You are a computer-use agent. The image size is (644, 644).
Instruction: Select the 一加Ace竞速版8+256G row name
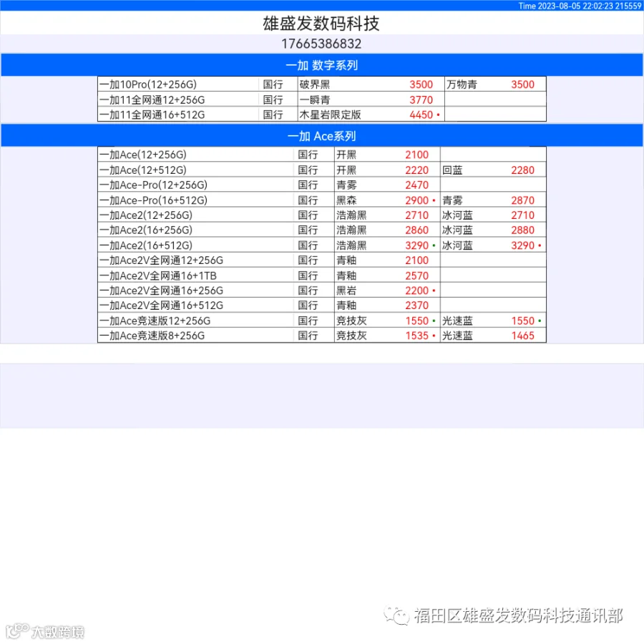point(152,336)
